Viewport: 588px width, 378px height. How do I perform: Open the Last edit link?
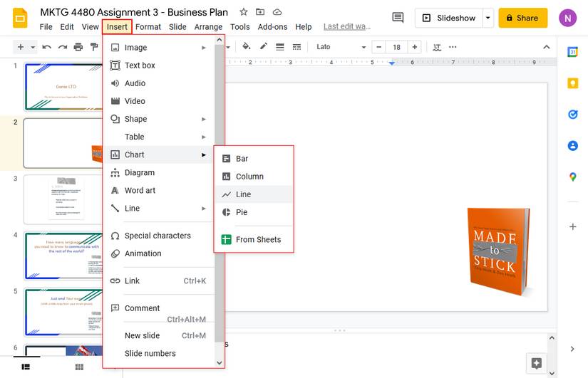pos(347,26)
